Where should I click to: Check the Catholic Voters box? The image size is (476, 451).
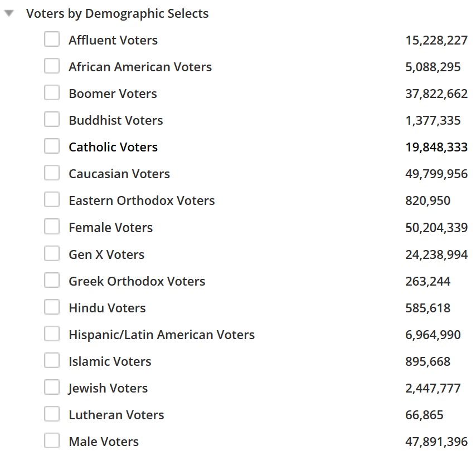[52, 146]
